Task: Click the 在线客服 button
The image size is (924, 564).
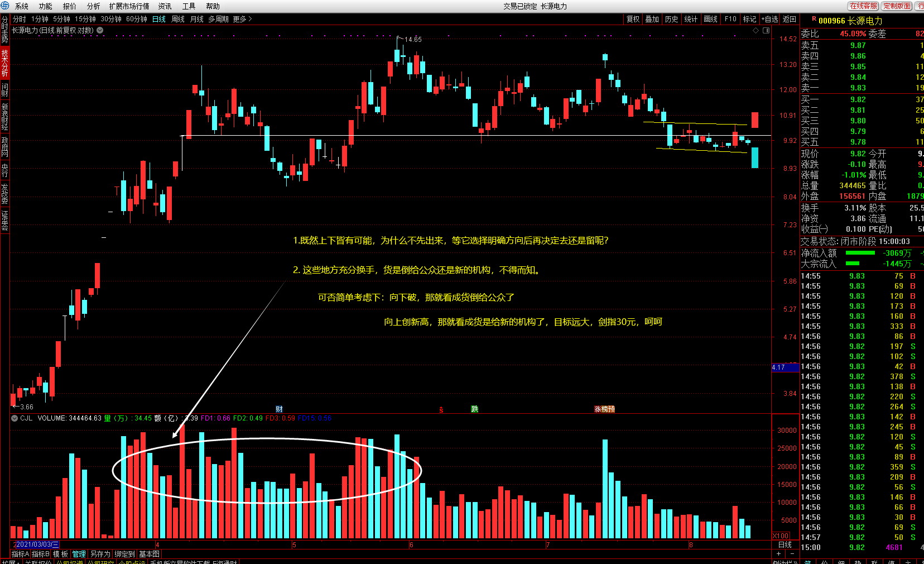Action: (864, 6)
